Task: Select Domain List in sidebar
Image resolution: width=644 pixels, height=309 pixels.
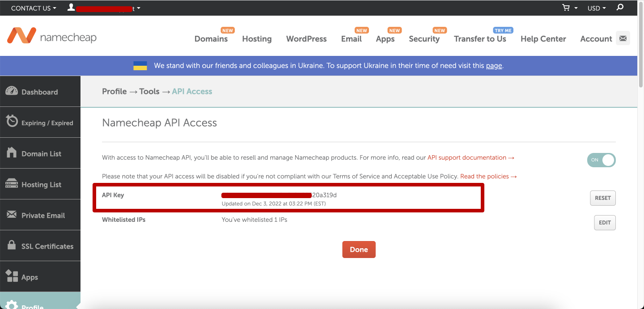Action: pos(40,153)
